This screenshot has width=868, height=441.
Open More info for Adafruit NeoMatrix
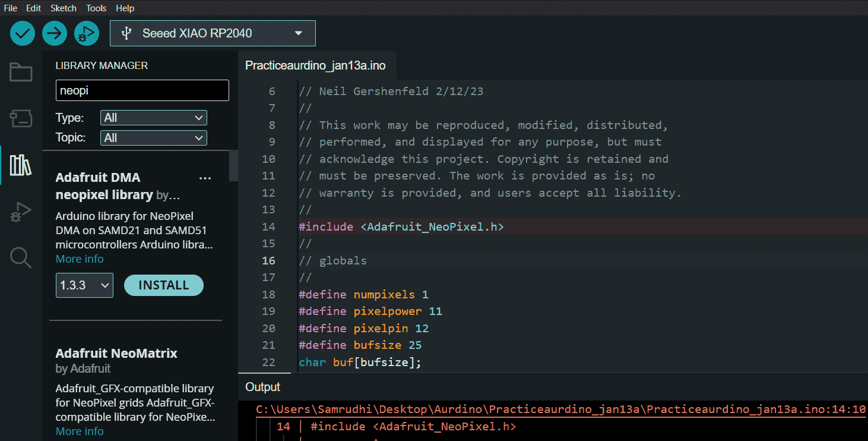[80, 431]
